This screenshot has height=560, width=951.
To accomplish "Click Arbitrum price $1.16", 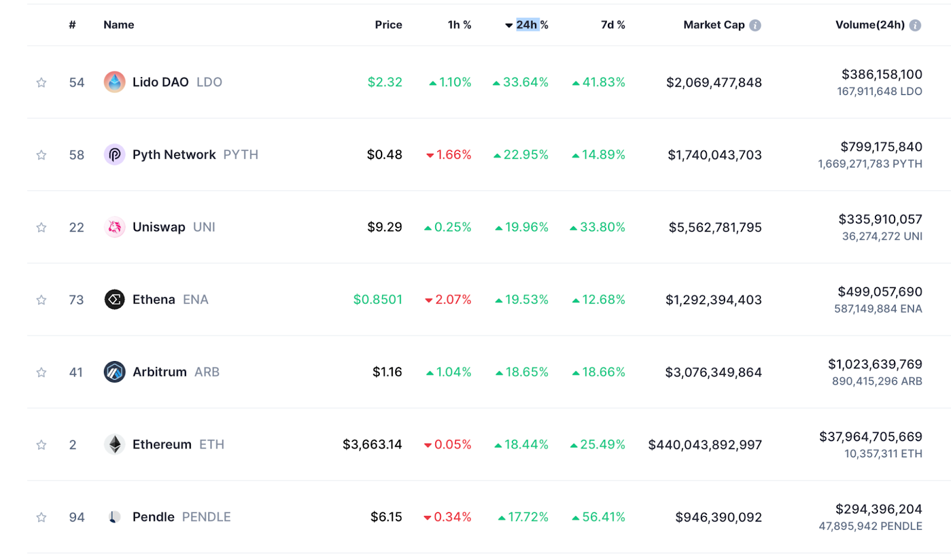I will pyautogui.click(x=388, y=372).
